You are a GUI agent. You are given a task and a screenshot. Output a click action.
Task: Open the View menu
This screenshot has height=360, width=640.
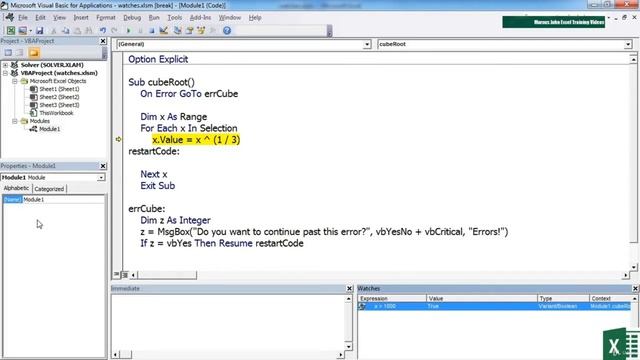59,18
